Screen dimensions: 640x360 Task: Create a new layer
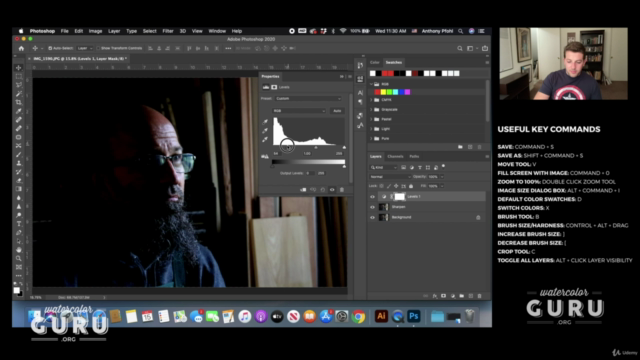click(471, 296)
